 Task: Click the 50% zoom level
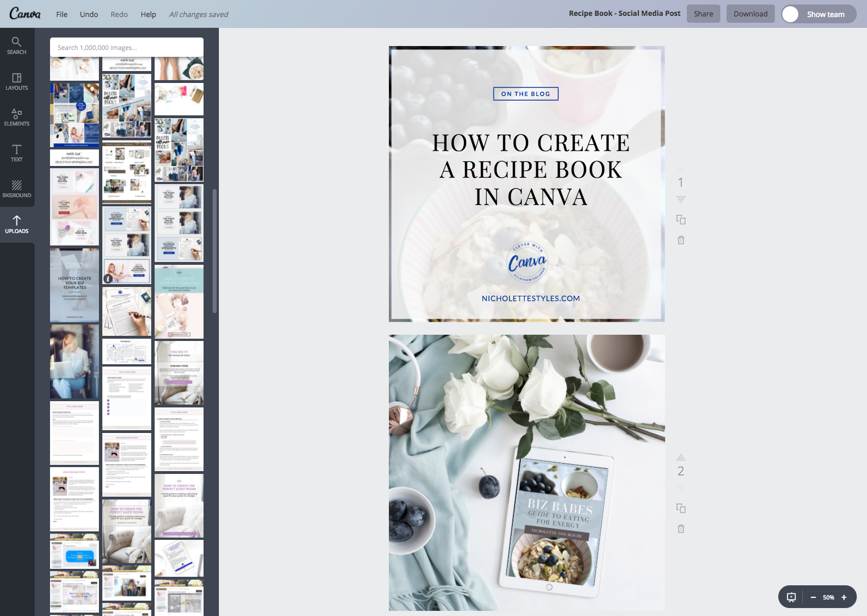(828, 597)
